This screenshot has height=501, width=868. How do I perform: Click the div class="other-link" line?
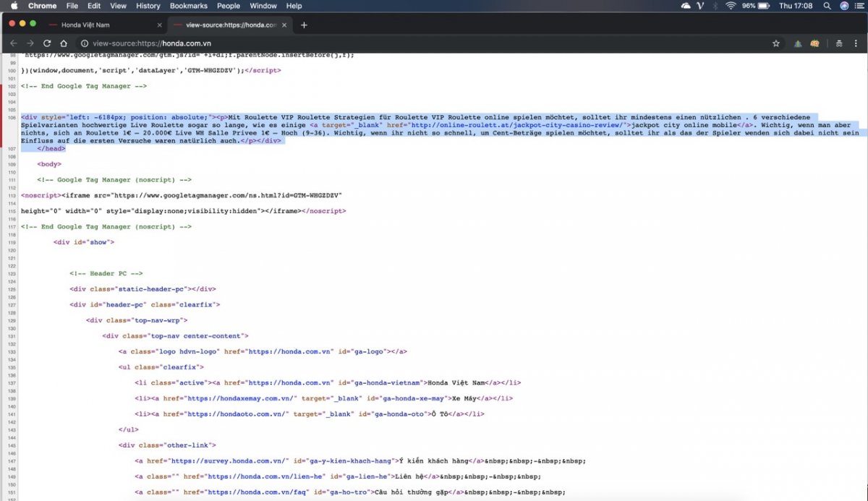pos(168,445)
